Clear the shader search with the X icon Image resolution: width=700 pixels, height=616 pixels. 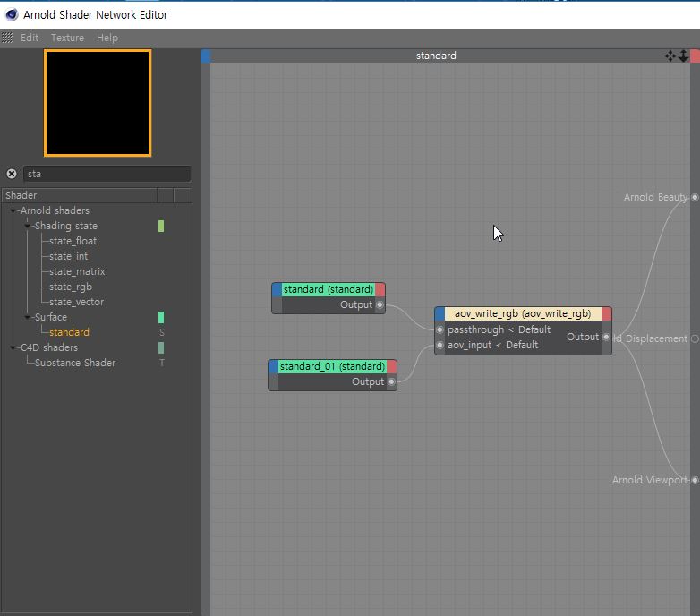(x=12, y=174)
